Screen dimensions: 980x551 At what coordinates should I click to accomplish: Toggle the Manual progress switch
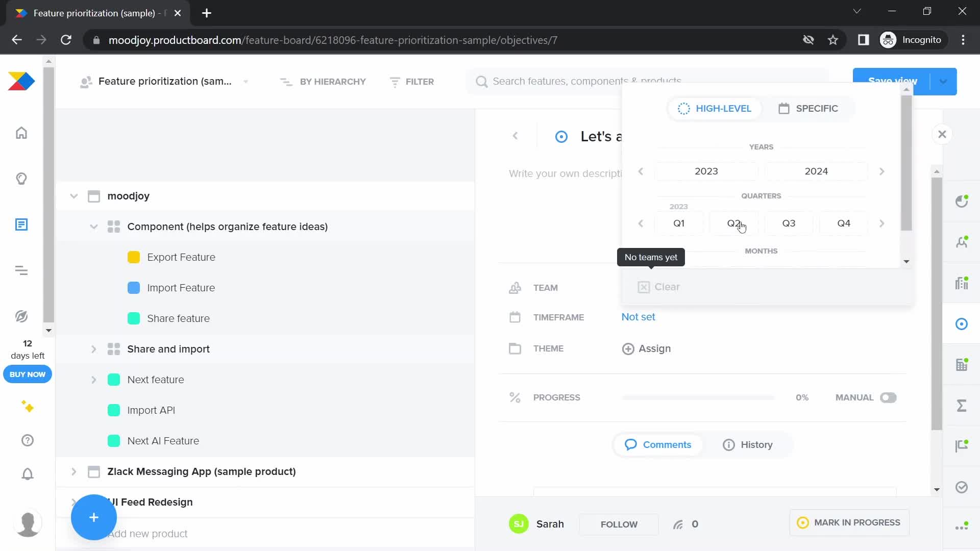(x=888, y=397)
